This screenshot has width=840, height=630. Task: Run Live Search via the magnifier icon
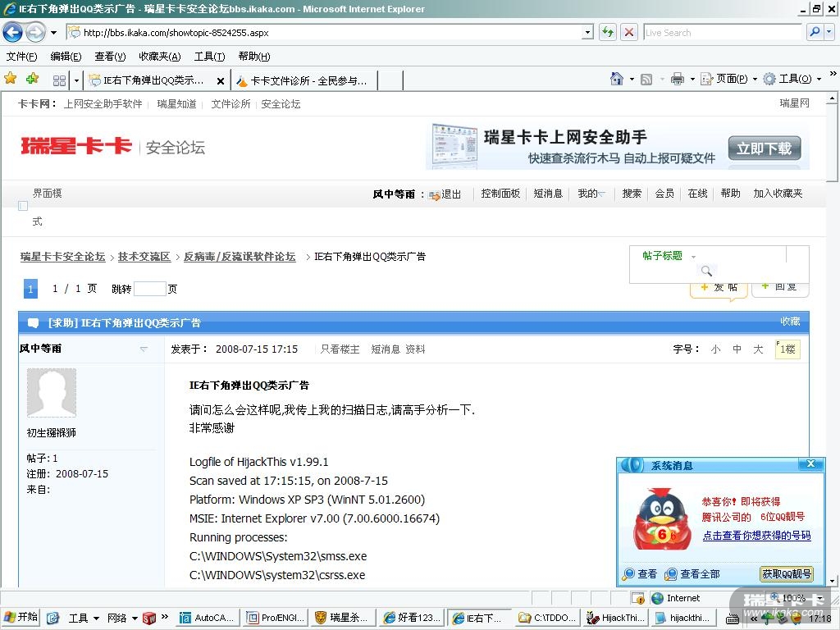coord(815,32)
